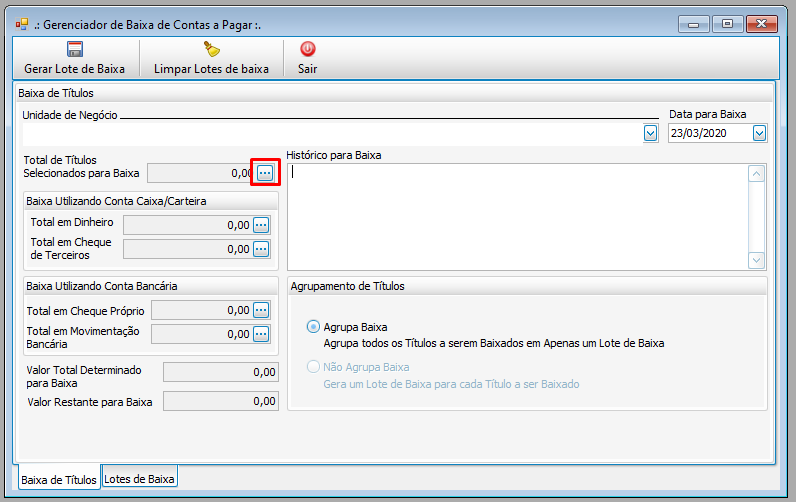796x502 pixels.
Task: Click the Histórico scrollbar down arrow
Action: point(756,260)
